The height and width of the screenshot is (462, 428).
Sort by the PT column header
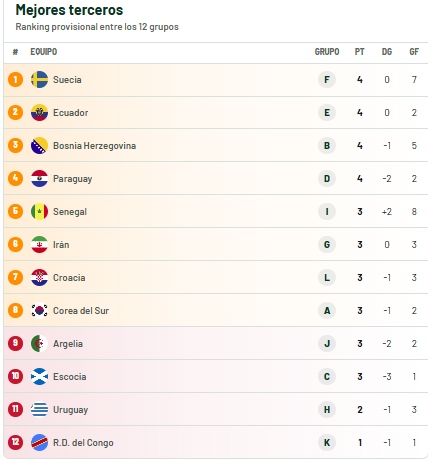pos(359,52)
